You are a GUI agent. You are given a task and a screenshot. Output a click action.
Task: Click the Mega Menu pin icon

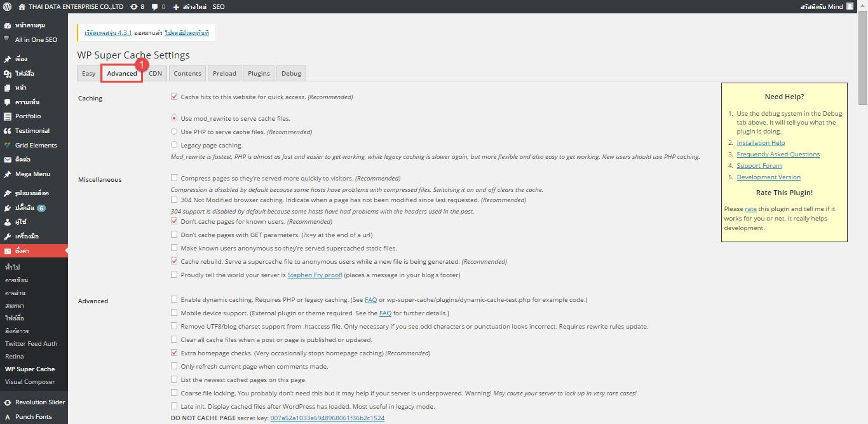coord(8,174)
